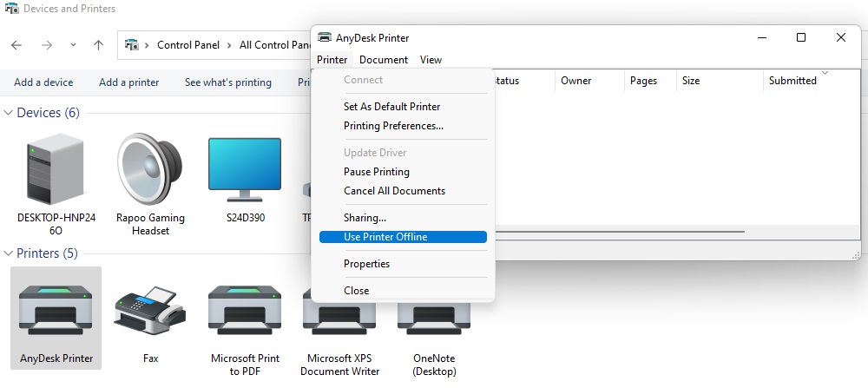Open the Printer menu

pos(332,60)
